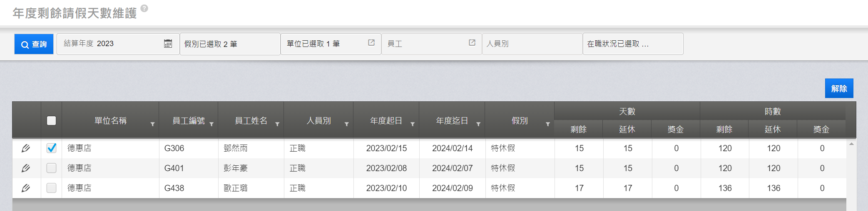
Task: Edit the row for employee G306
Action: coord(26,148)
